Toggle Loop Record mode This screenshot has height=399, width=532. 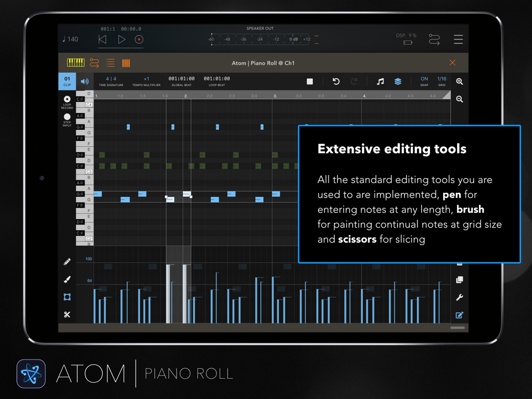(x=67, y=102)
